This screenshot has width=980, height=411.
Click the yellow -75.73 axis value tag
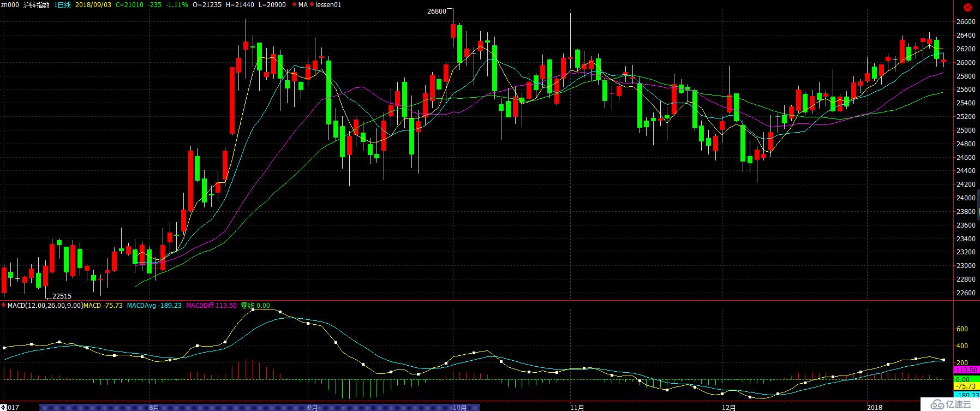pos(966,386)
